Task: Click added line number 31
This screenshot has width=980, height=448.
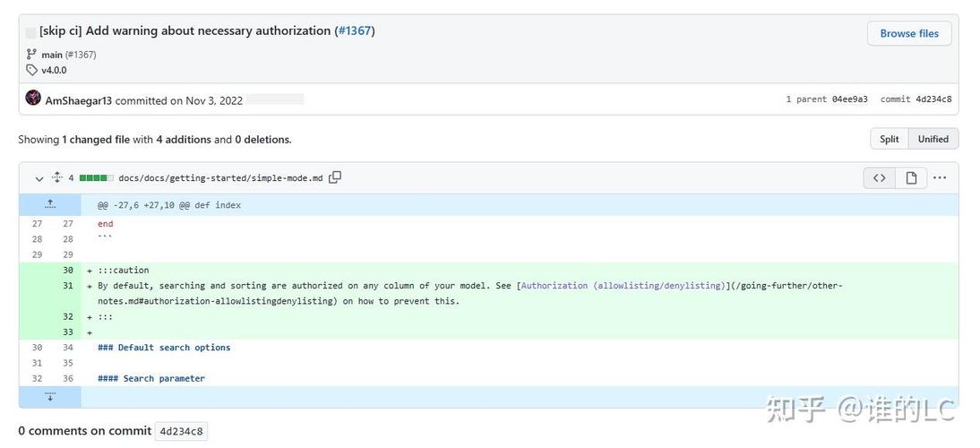Action: pos(67,286)
